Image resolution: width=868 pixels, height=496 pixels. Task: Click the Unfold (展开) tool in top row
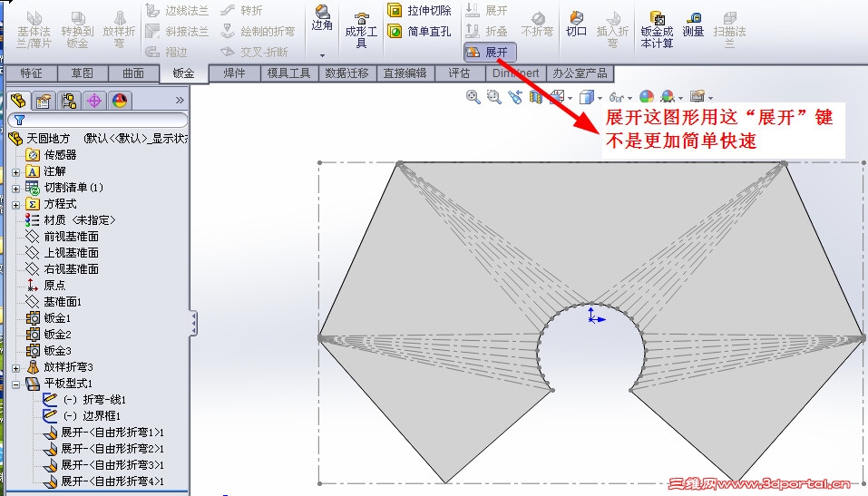[x=486, y=11]
